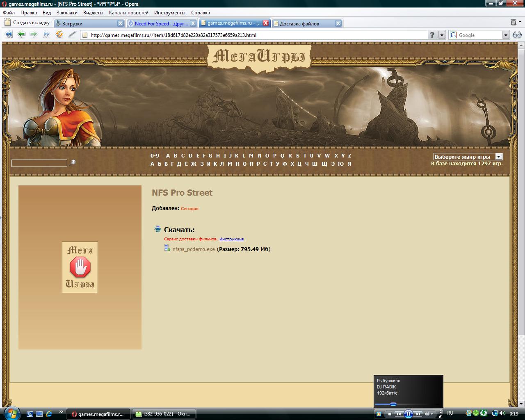The image size is (525, 420).
Task: Open the closed tabs trash can icon
Action: coord(514,23)
